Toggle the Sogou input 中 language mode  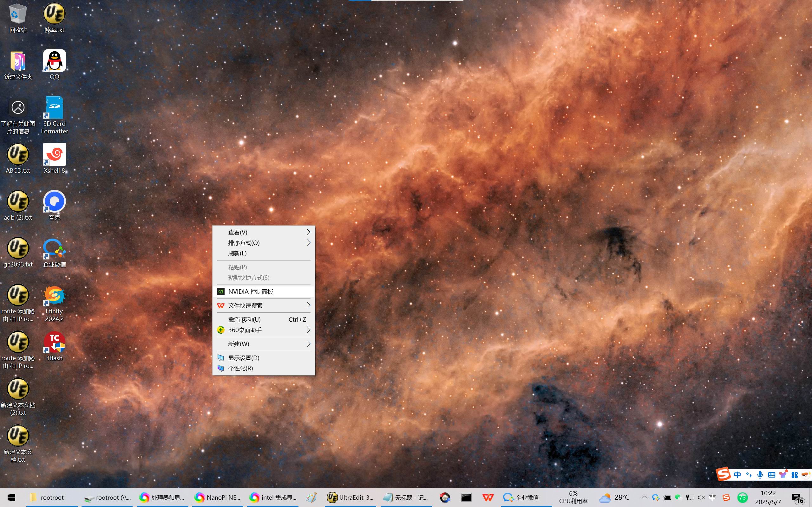737,474
